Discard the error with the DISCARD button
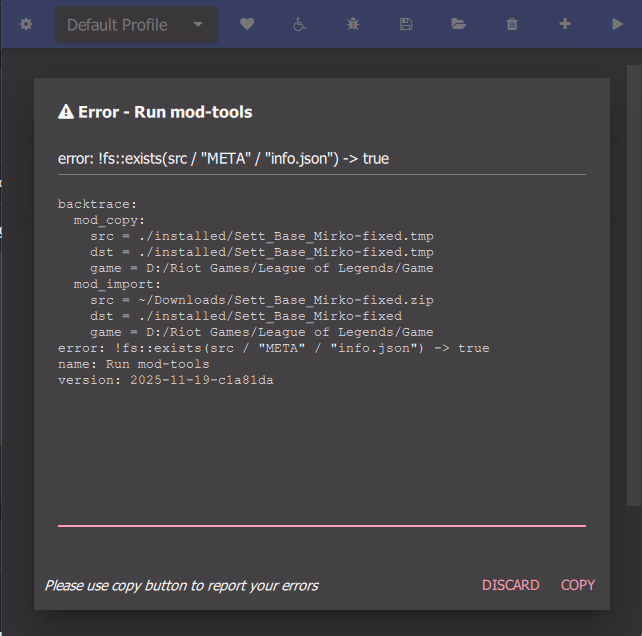The width and height of the screenshot is (642, 636). (x=510, y=585)
